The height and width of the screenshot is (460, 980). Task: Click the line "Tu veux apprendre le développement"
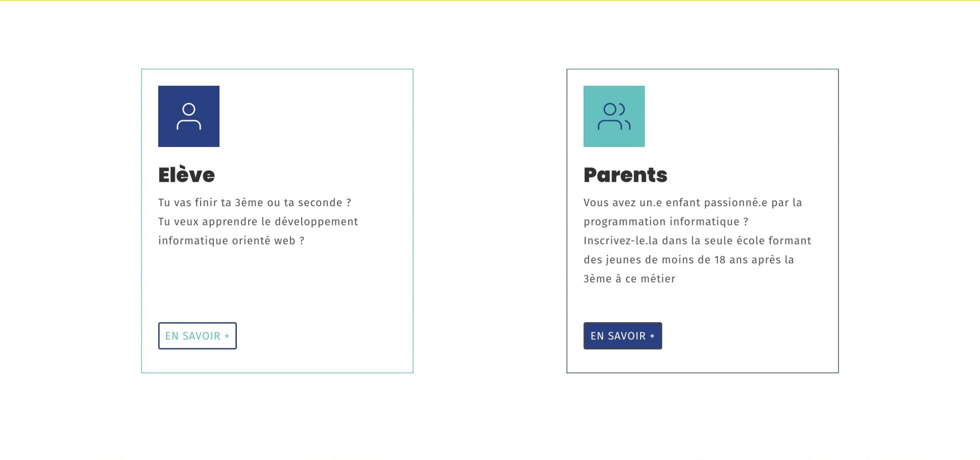click(258, 222)
